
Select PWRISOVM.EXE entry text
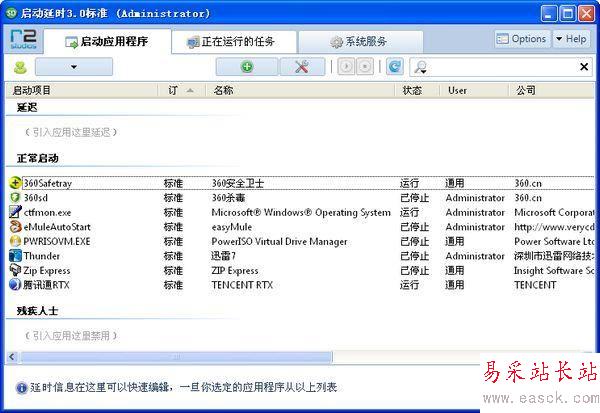(x=57, y=242)
